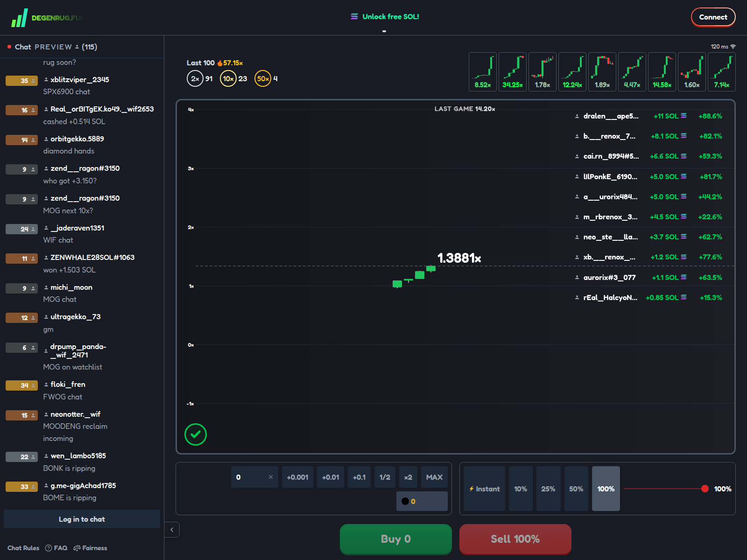Screen dimensions: 747x560
Task: Add +0.01 to bet amount
Action: tap(331, 477)
